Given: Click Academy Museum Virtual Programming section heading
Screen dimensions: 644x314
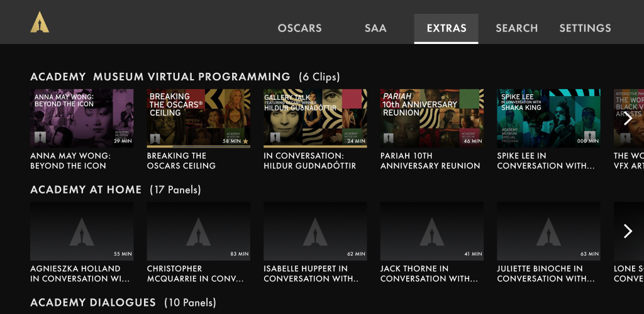Looking at the screenshot, I should [x=160, y=77].
